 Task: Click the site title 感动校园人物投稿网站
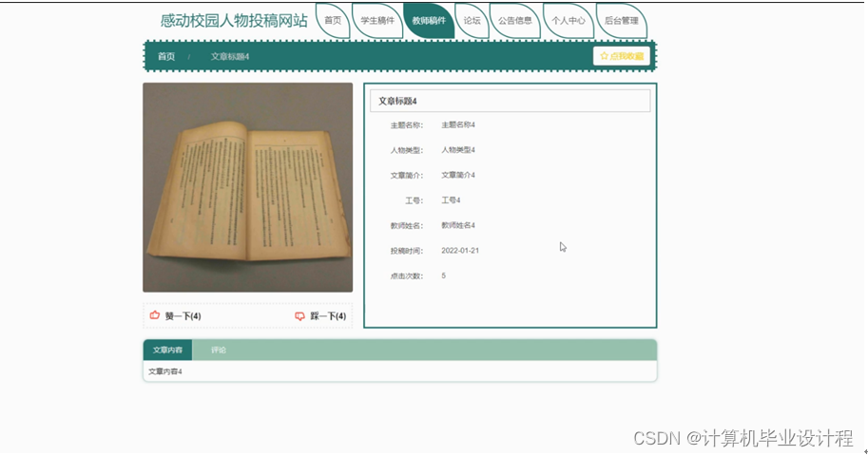click(x=234, y=21)
